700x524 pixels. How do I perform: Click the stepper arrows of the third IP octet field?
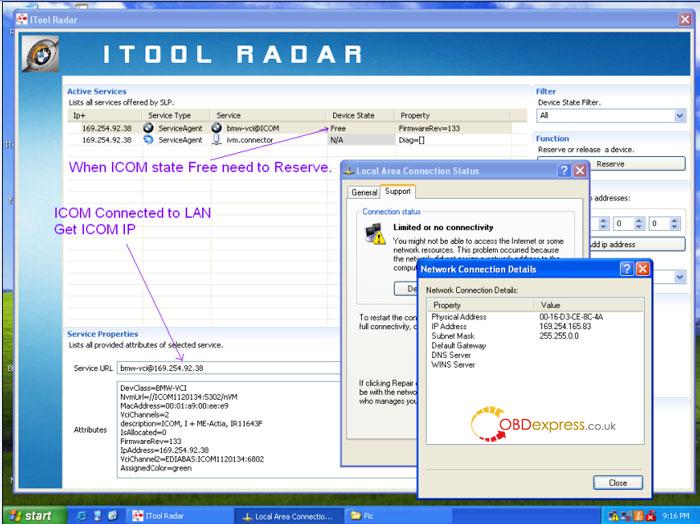click(x=639, y=223)
